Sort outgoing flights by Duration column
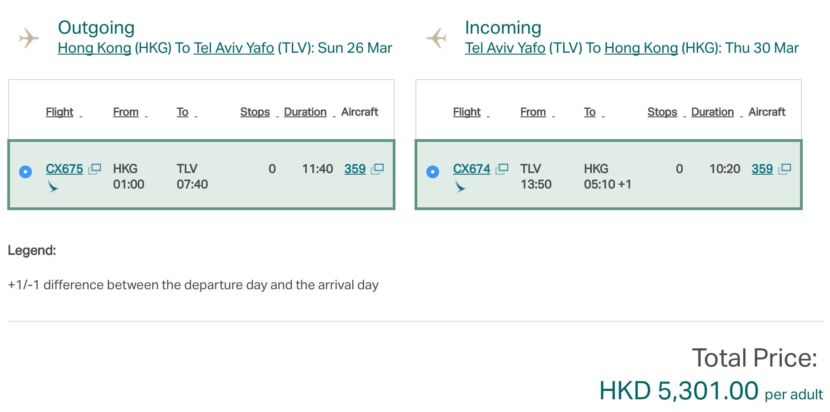Viewport: 830px width, 412px height. coord(305,112)
